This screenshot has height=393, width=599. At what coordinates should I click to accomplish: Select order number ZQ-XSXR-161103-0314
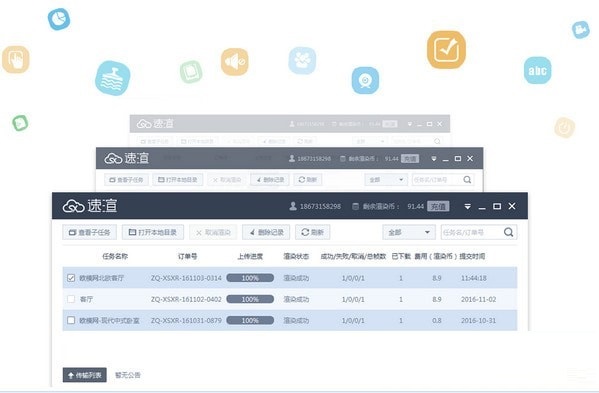coord(186,278)
